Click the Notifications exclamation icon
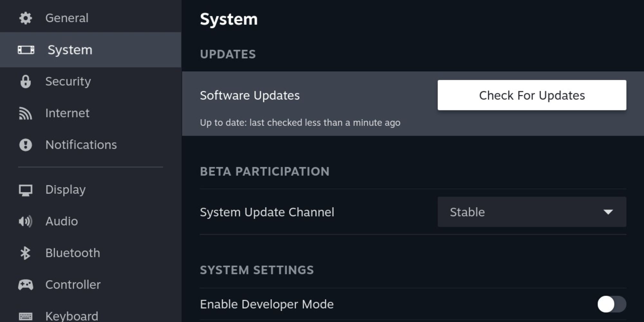Viewport: 644px width, 322px height. pos(25,145)
